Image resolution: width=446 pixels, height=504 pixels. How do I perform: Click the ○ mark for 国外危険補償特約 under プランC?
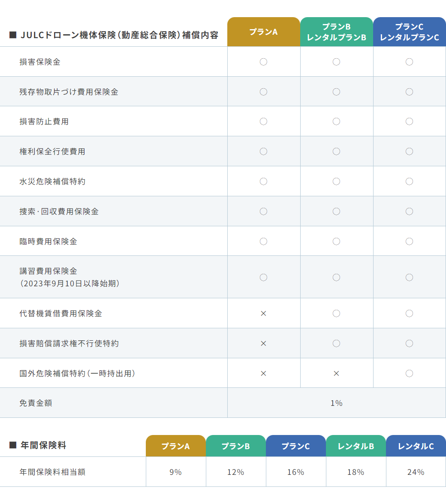coord(409,373)
